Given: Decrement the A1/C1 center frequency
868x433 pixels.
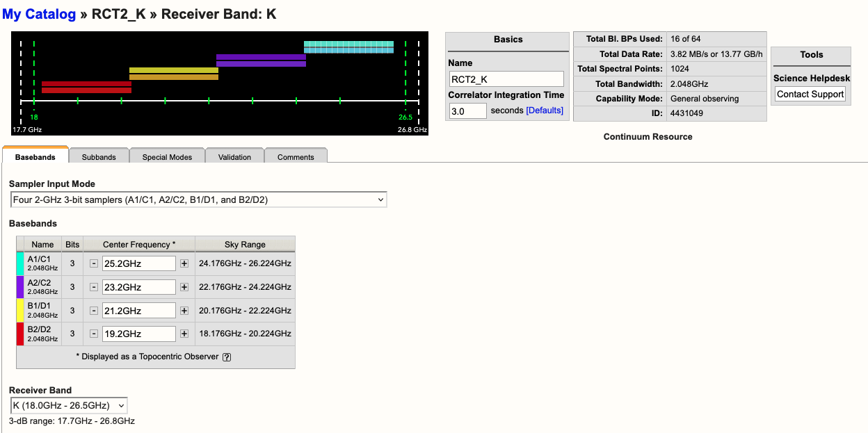Looking at the screenshot, I should click(x=93, y=263).
